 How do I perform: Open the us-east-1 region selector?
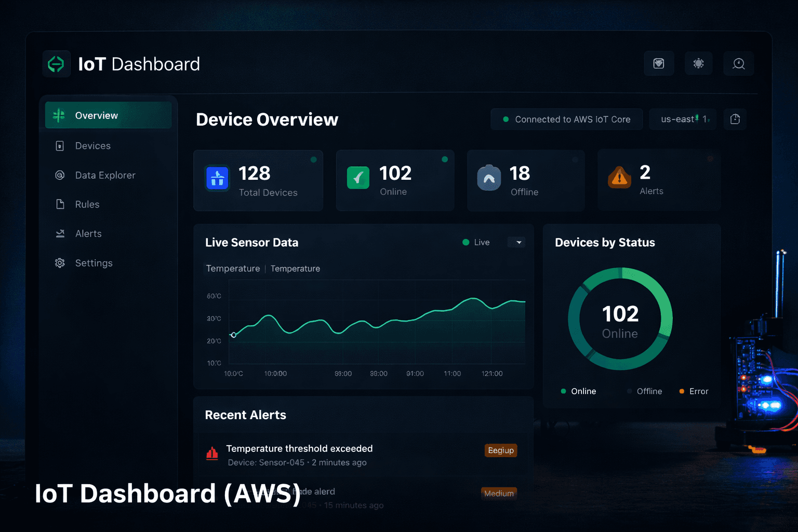tap(682, 119)
